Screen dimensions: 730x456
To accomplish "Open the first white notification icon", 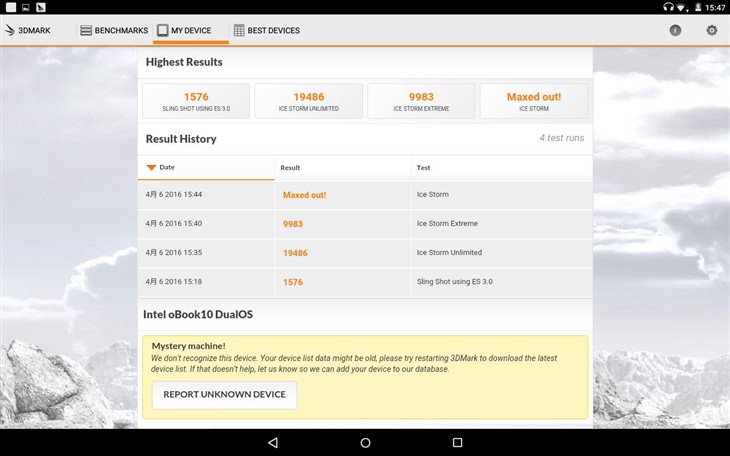I will point(11,7).
